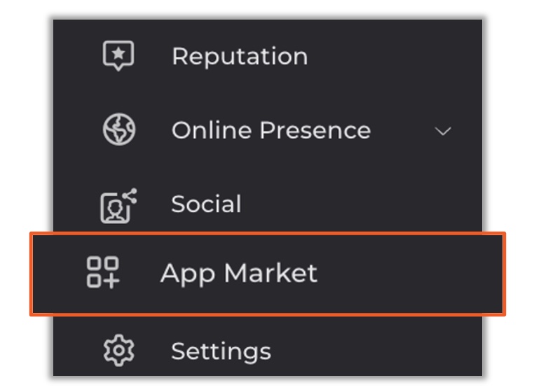Click the Reputation star speech-bubble icon
Screen dimensions: 534x392
coord(118,56)
